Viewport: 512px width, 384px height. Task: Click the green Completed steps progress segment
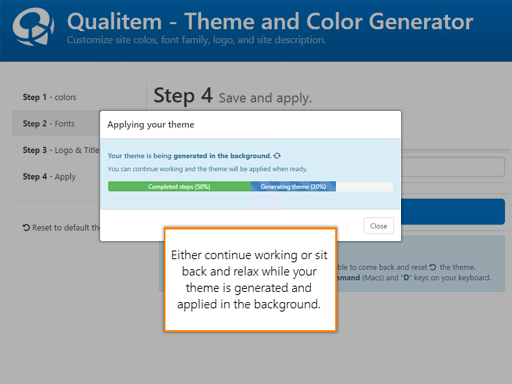pyautogui.click(x=179, y=186)
